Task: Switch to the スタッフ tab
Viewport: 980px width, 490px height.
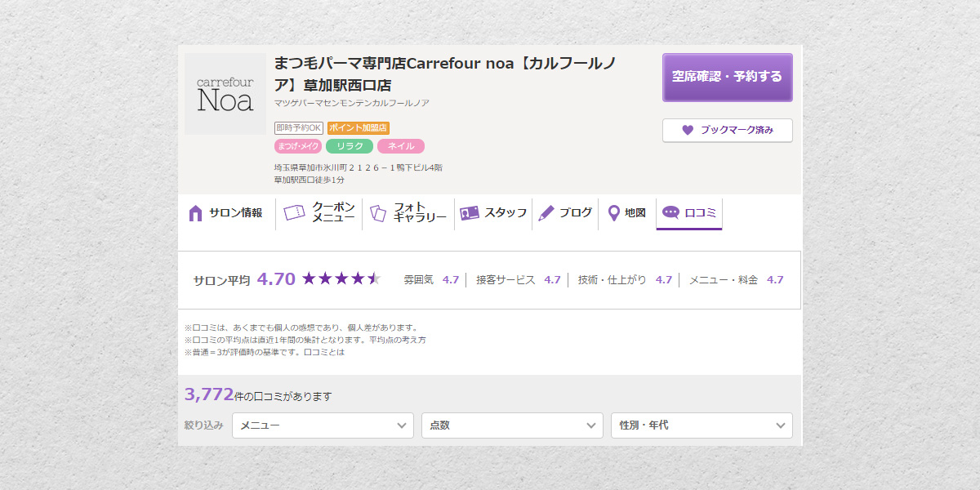Action: 493,213
